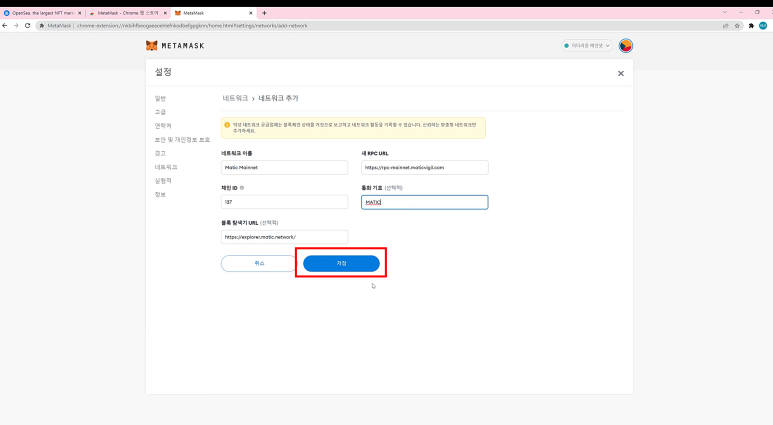Screen dimensions: 773x425
Task: Open the 고급 (Advanced) settings section
Action: coord(160,112)
